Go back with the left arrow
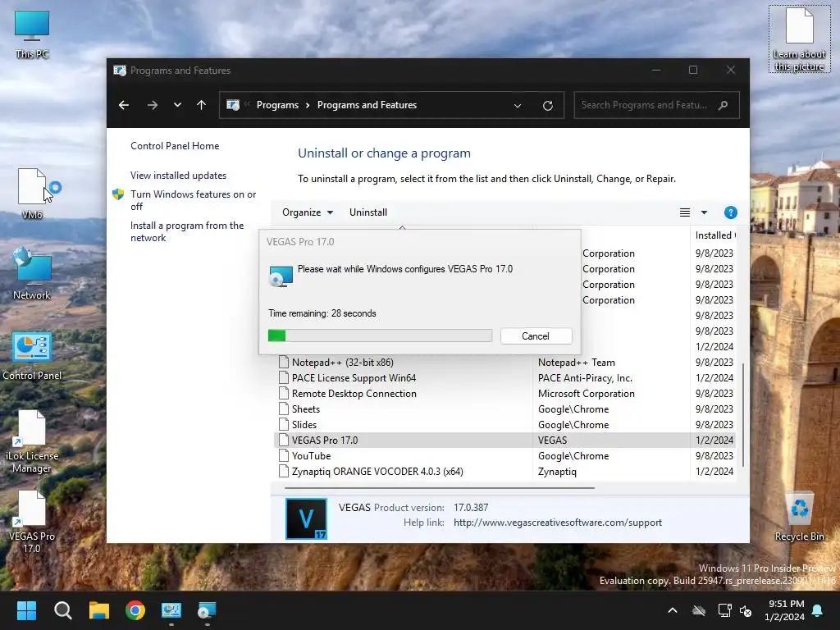Viewport: 840px width, 630px height. click(124, 105)
